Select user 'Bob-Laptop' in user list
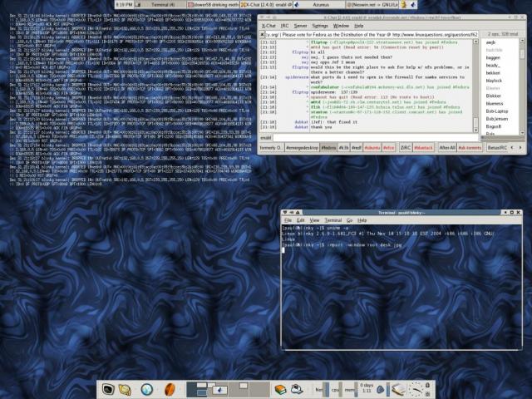The width and height of the screenshot is (532, 399). point(497,111)
